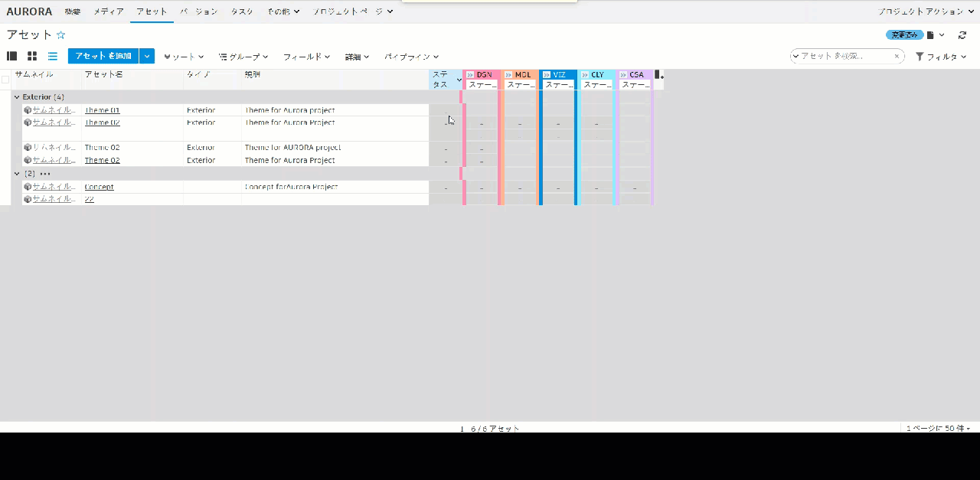Open the column configuration icon after CSA
The image size is (980, 480).
point(658,75)
